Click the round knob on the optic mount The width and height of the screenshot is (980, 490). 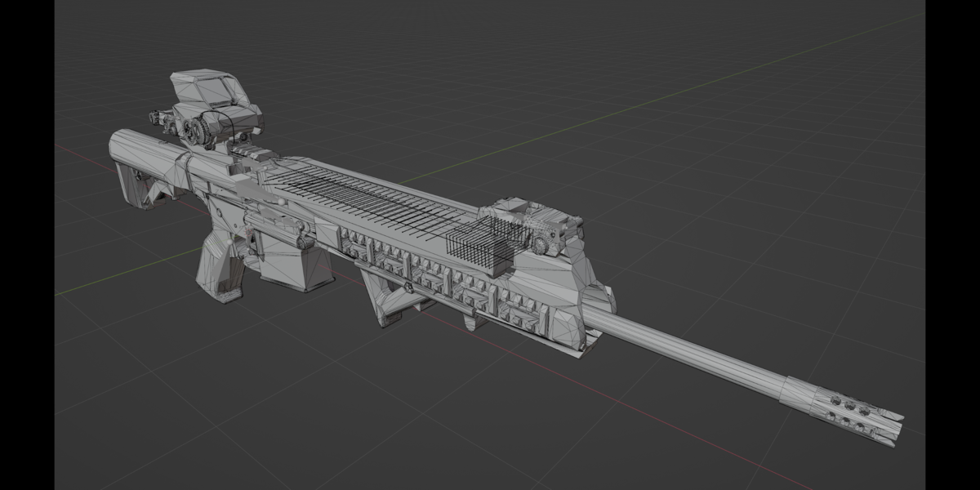tap(194, 130)
